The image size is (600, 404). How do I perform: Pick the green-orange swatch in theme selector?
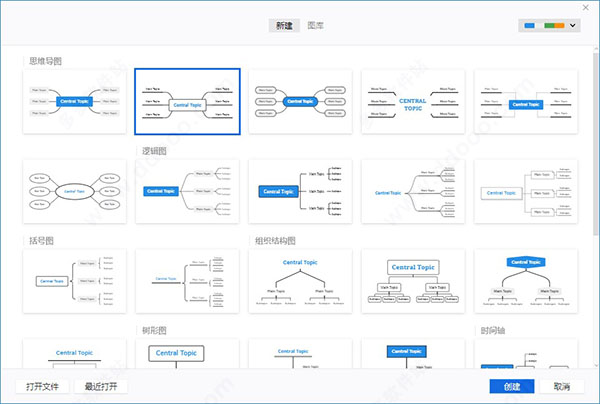[554, 26]
